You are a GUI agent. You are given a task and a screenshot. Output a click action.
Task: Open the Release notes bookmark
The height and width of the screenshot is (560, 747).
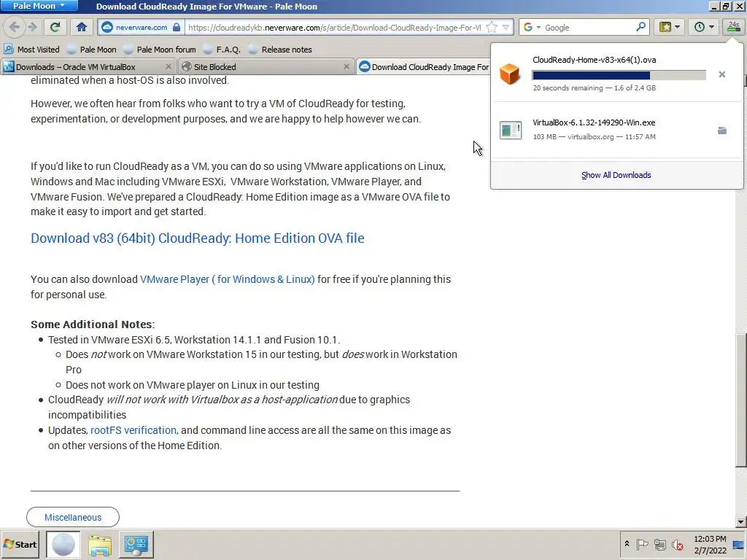281,50
